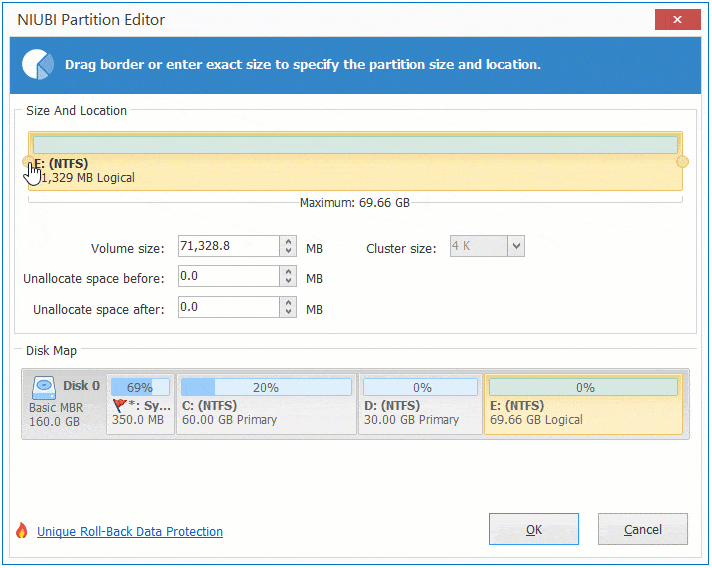Click the Disk 0 drive icon
Image resolution: width=712 pixels, height=568 pixels.
45,386
